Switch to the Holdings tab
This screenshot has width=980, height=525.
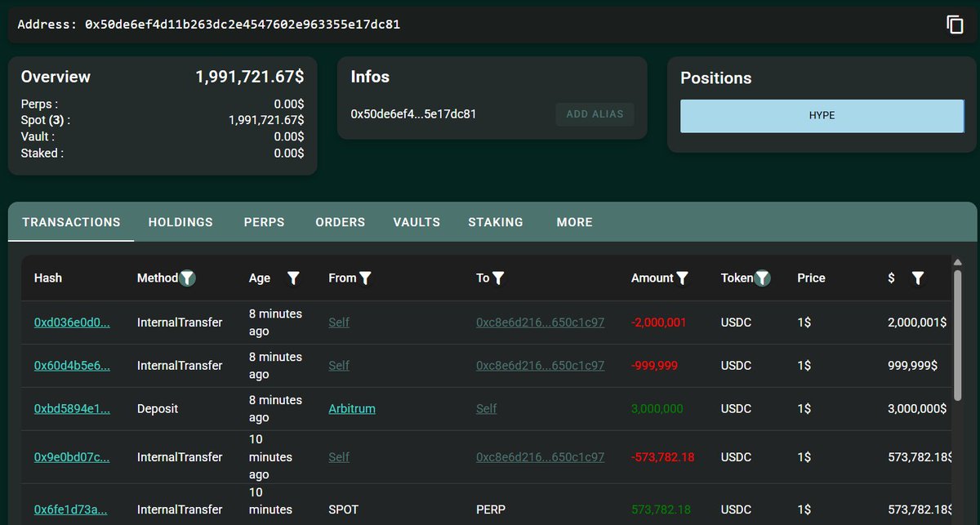point(180,222)
